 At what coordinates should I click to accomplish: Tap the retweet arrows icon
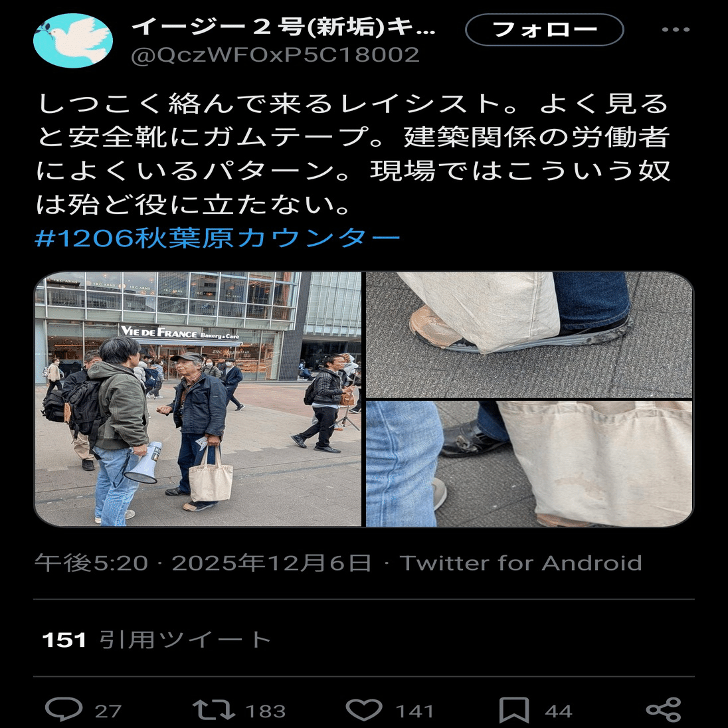[x=214, y=709]
